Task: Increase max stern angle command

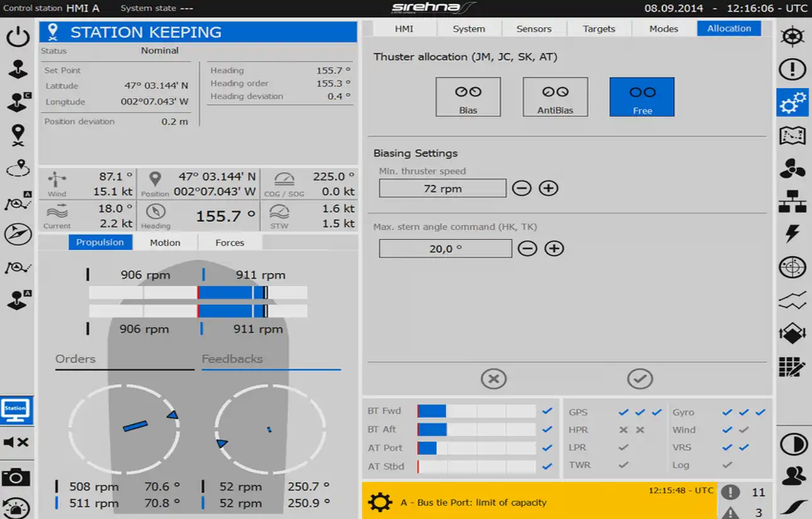Action: click(554, 248)
